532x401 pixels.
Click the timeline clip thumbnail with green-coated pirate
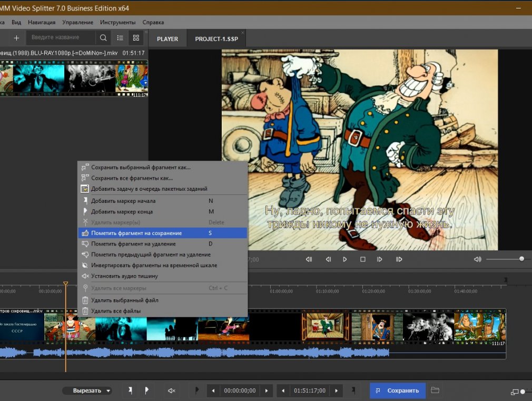click(x=326, y=327)
